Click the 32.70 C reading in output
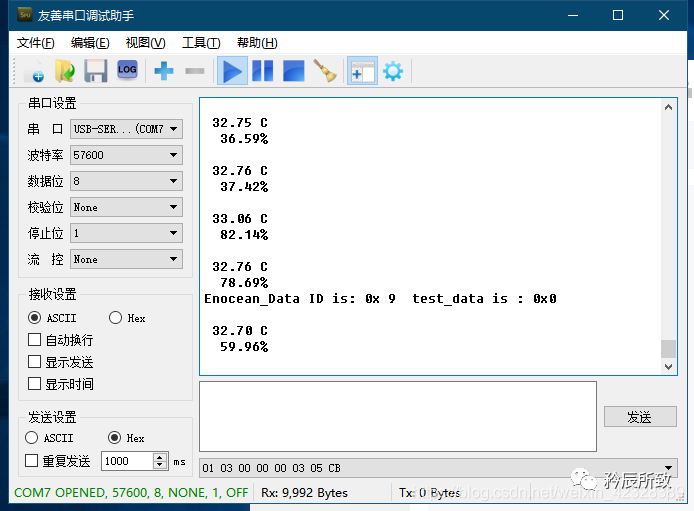 tap(239, 330)
